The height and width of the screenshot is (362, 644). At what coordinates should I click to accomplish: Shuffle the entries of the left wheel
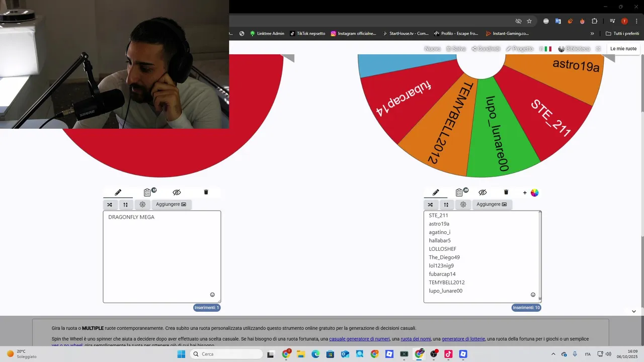coord(110,205)
